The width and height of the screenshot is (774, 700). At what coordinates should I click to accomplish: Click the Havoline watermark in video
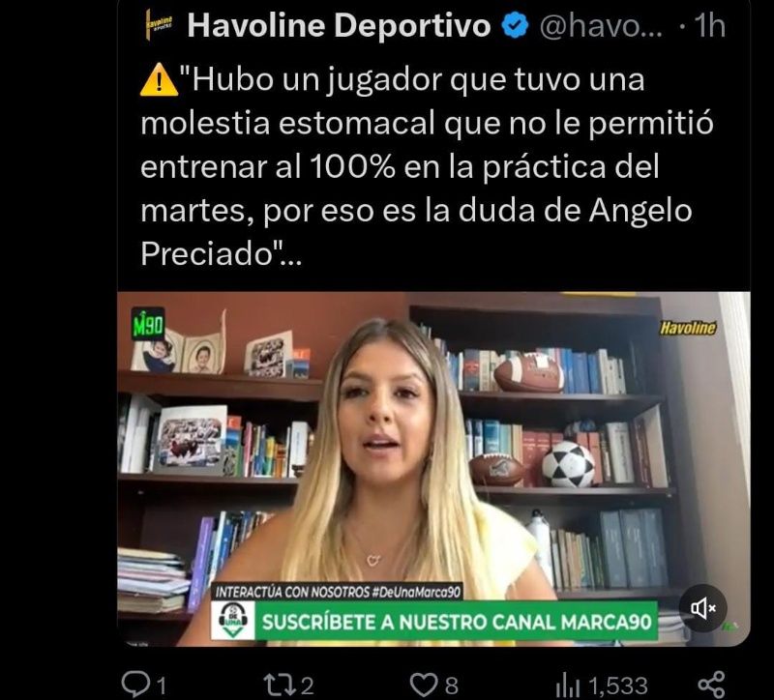tap(688, 328)
